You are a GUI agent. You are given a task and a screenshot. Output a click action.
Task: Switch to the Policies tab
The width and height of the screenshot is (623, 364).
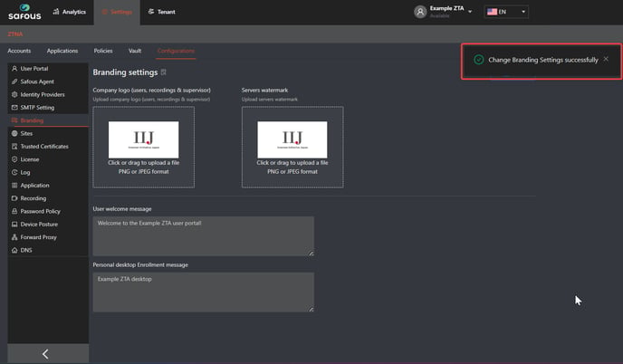[103, 51]
